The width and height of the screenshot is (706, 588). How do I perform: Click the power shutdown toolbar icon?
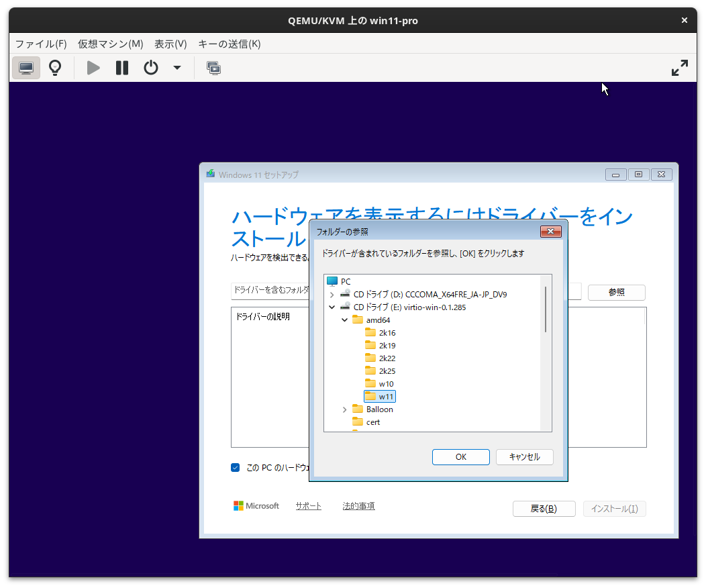coord(150,68)
